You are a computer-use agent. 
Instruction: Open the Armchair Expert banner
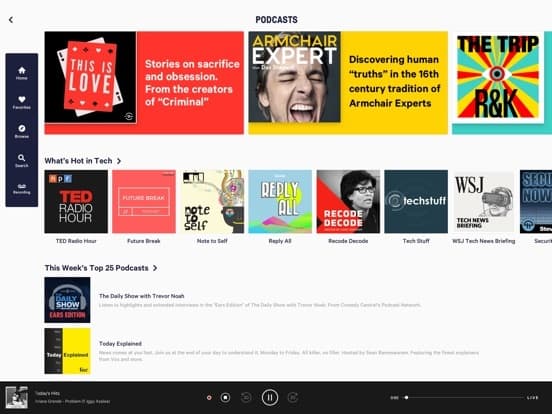click(x=348, y=83)
